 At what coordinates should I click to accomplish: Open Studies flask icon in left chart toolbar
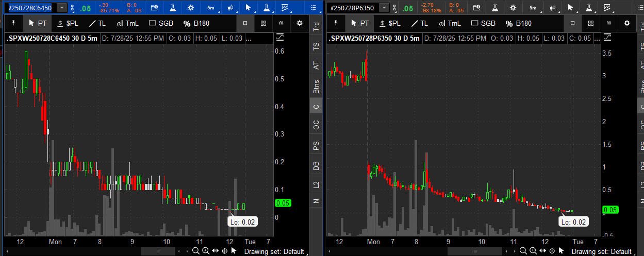172,8
